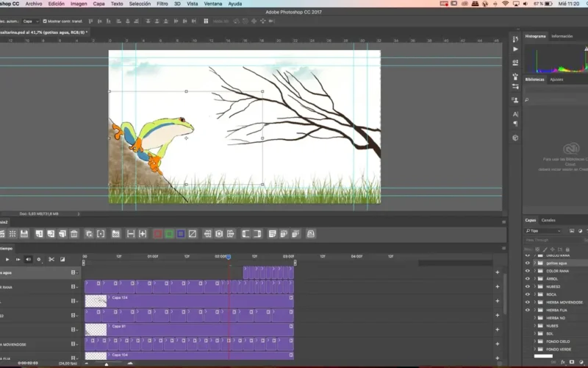This screenshot has width=588, height=368.
Task: Click the green color label button
Action: pos(169,234)
